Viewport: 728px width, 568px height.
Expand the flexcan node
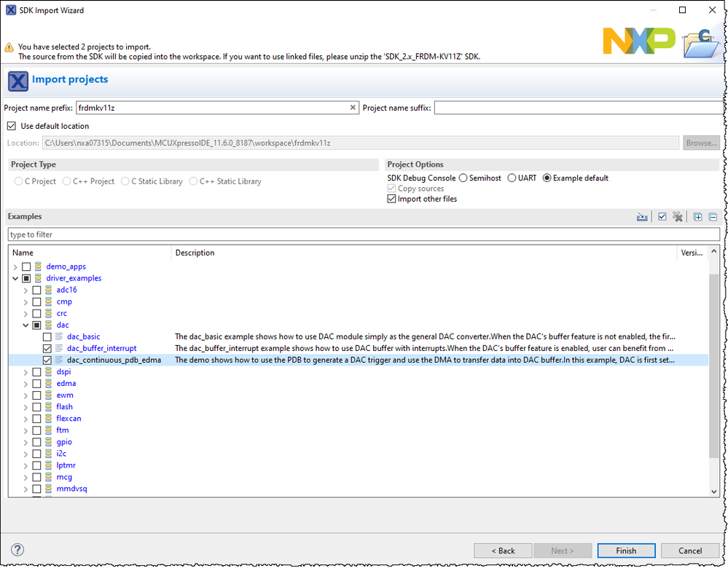pyautogui.click(x=26, y=419)
